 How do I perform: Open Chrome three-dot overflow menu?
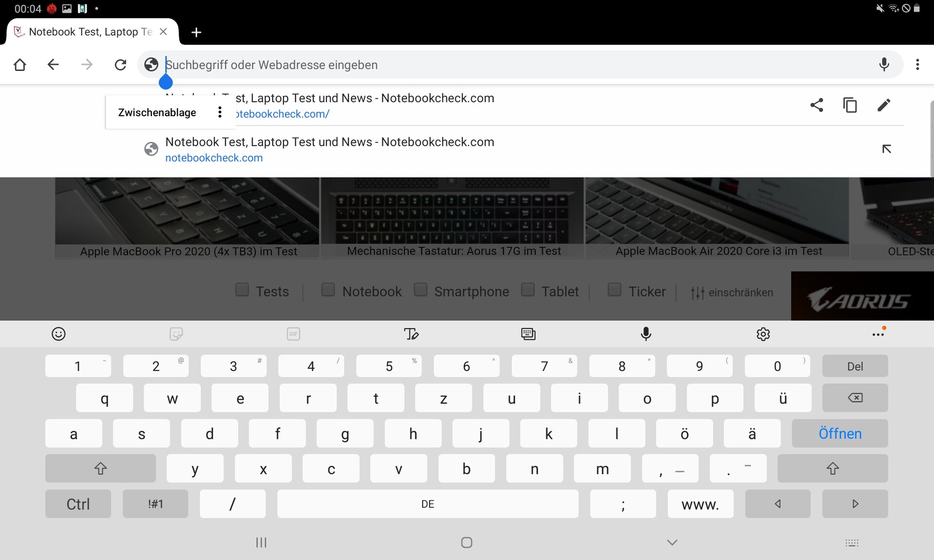coord(917,65)
